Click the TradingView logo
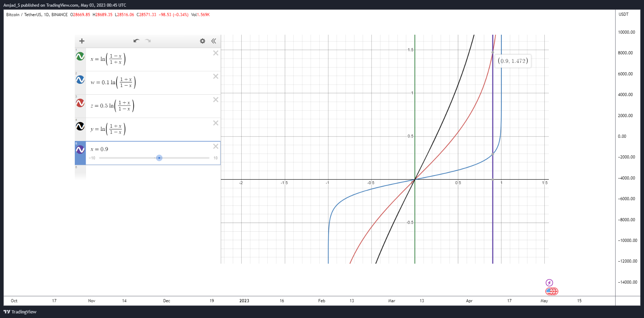The height and width of the screenshot is (318, 644). (20, 312)
